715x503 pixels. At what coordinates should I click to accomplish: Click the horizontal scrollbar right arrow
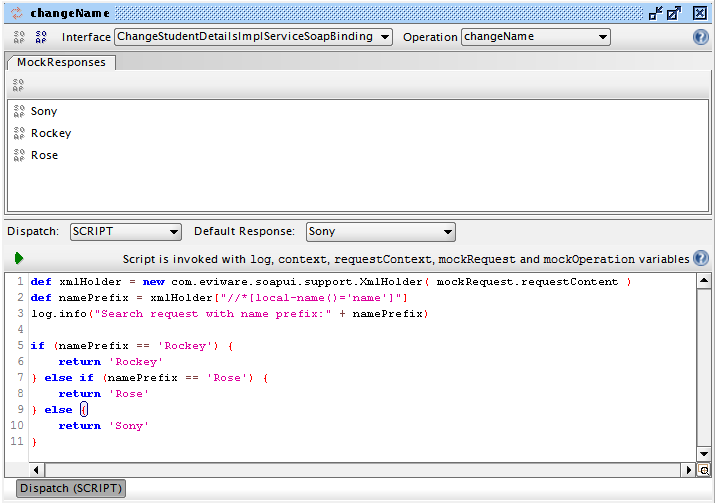688,469
